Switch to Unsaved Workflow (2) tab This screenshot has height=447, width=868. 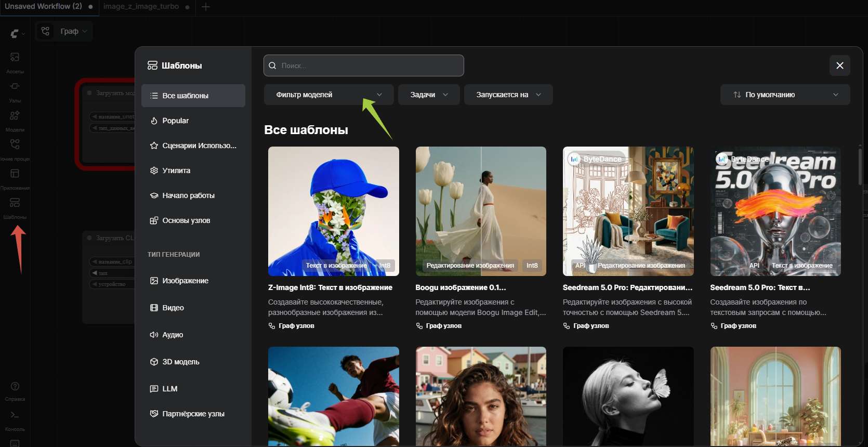[49, 7]
